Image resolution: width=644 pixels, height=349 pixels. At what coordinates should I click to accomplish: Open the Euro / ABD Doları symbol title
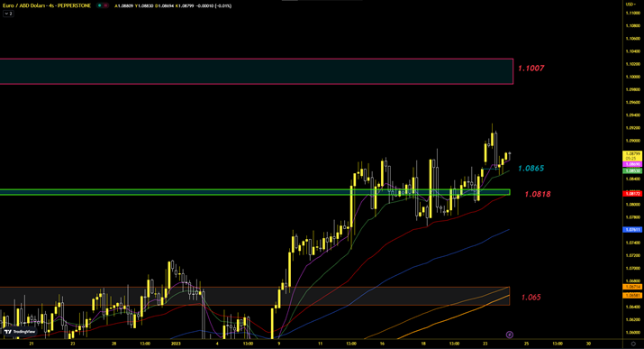coord(47,5)
